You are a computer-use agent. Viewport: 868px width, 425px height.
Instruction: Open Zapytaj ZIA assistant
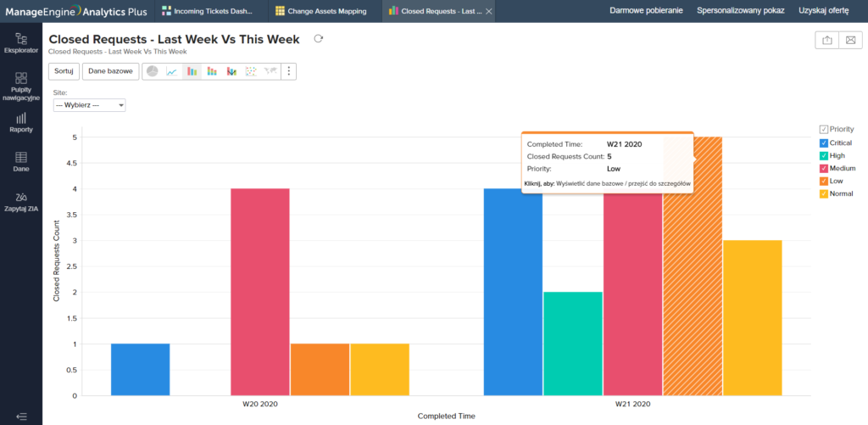tap(21, 201)
